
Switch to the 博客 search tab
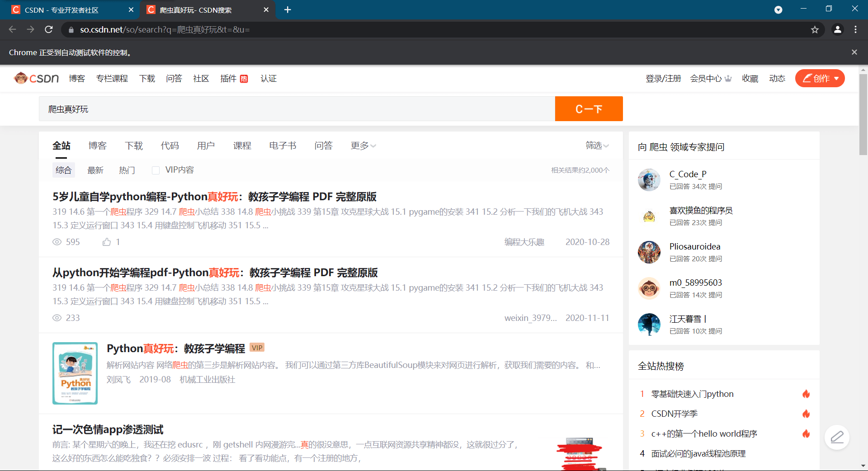[x=98, y=146]
